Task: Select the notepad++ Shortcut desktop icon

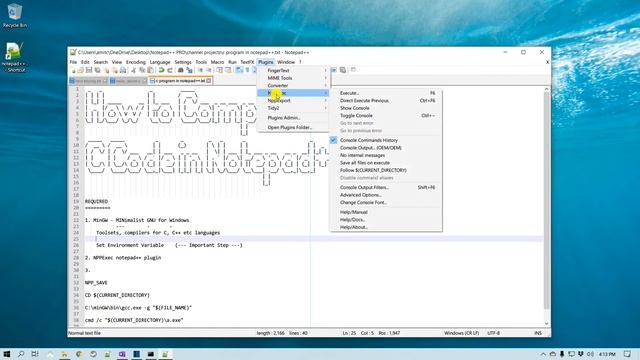Action: pyautogui.click(x=15, y=57)
